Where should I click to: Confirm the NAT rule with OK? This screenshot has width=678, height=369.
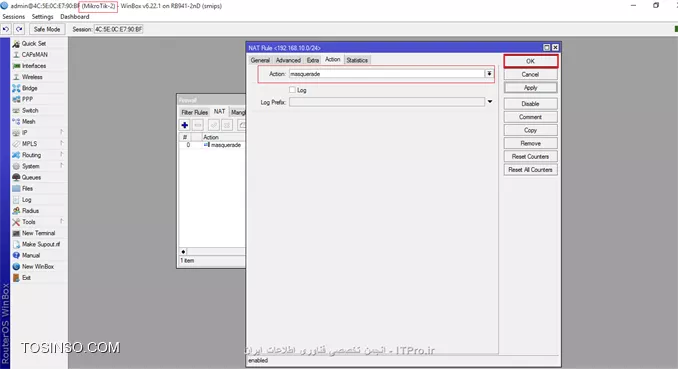(x=531, y=61)
